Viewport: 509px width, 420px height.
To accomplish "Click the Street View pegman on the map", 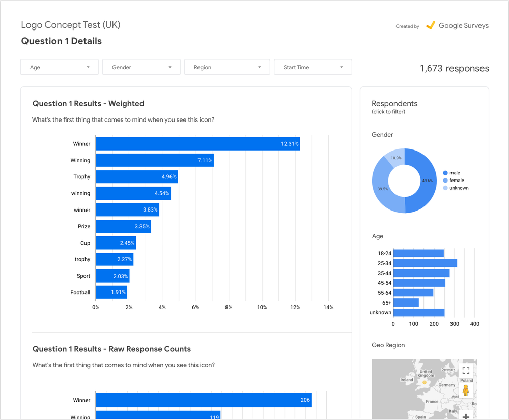I will 466,390.
